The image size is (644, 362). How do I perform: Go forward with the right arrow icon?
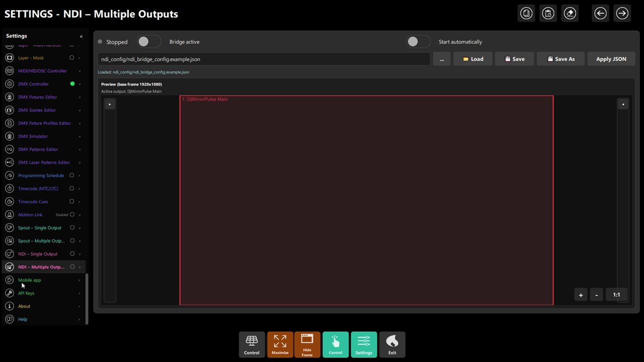pyautogui.click(x=622, y=14)
